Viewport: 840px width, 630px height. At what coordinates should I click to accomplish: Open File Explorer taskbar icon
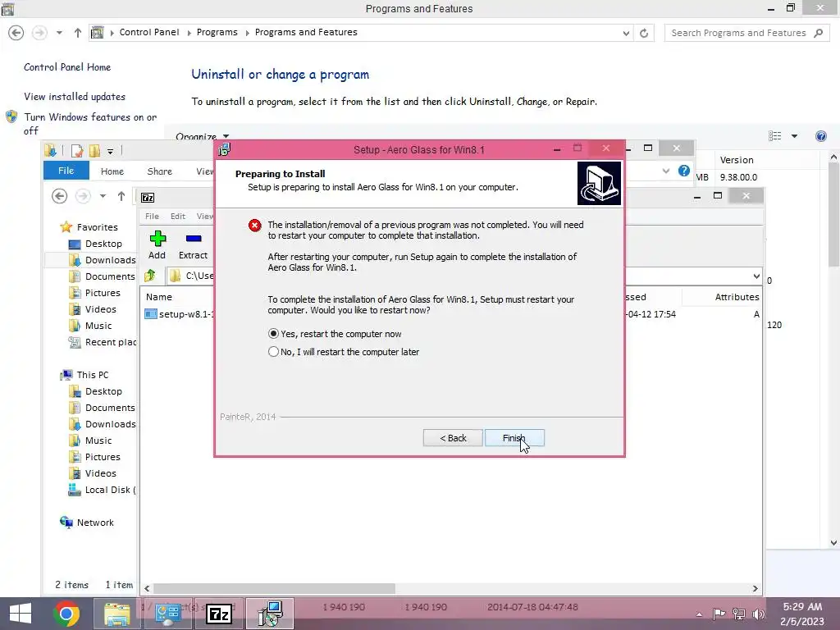pyautogui.click(x=116, y=614)
